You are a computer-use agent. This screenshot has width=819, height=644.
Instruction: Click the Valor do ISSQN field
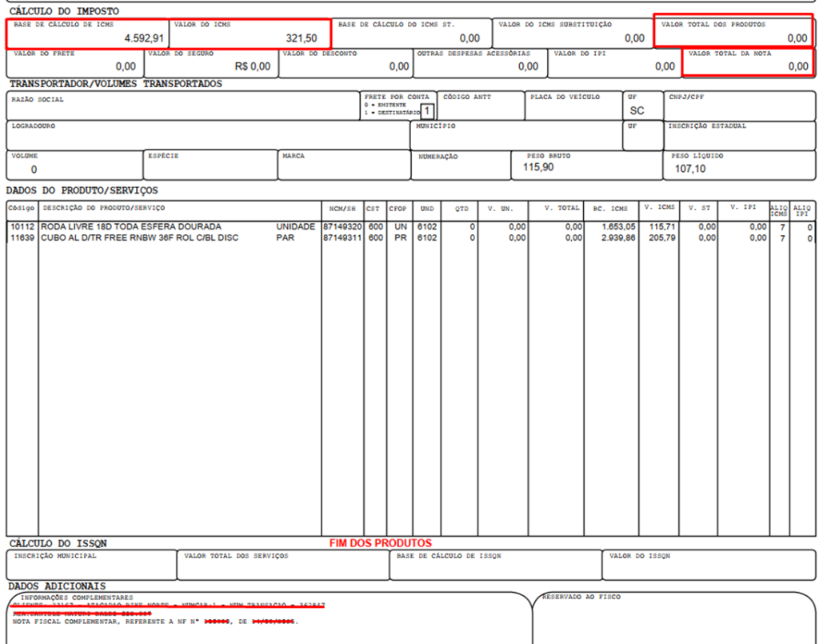click(709, 565)
